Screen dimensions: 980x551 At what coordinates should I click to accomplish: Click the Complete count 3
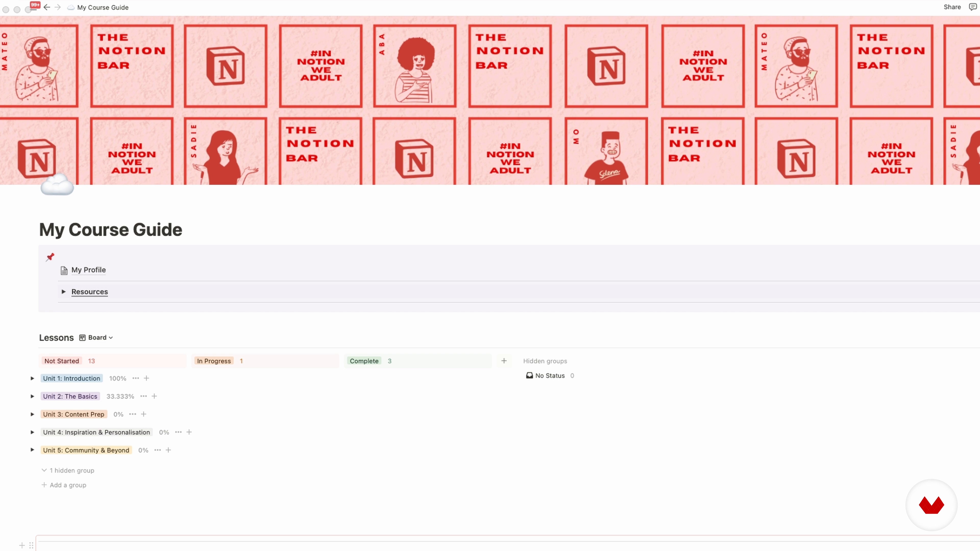(389, 361)
